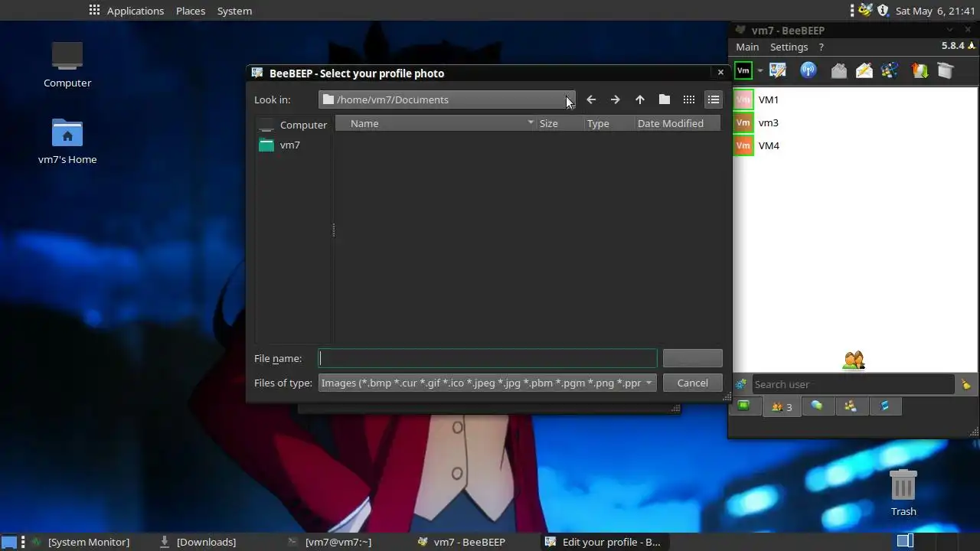Switch file dialog to icon grid view

click(689, 99)
